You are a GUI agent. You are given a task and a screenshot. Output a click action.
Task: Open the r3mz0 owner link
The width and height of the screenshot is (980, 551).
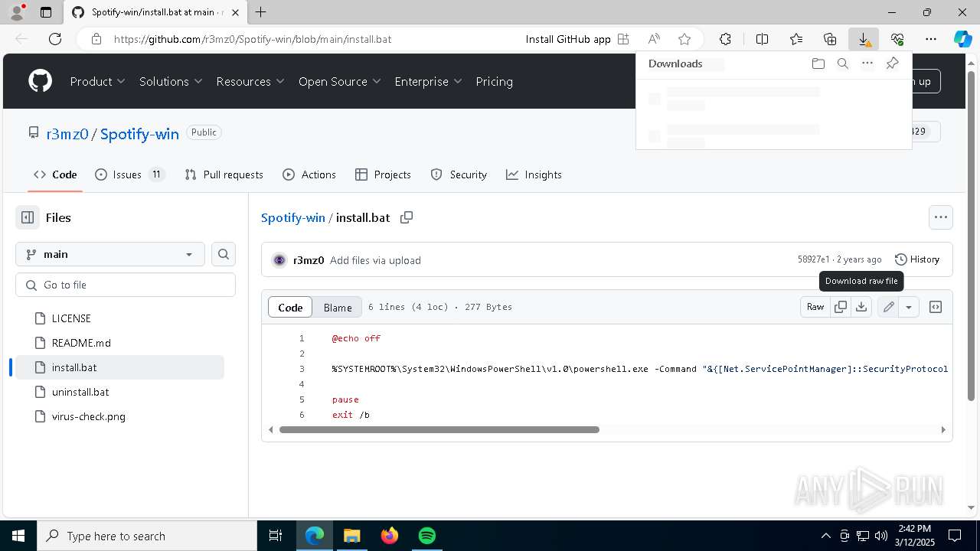67,134
